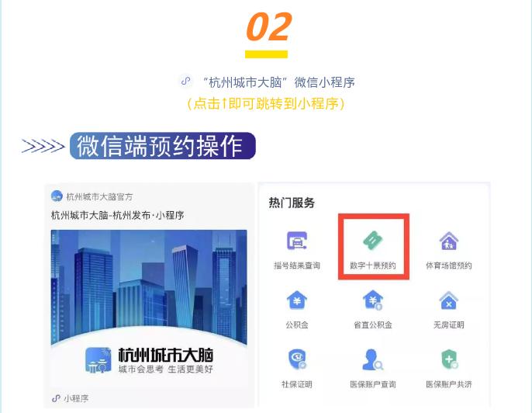
Task: Click the 杭州城市大脑-杭州发布·小程序 title
Action: (117, 215)
